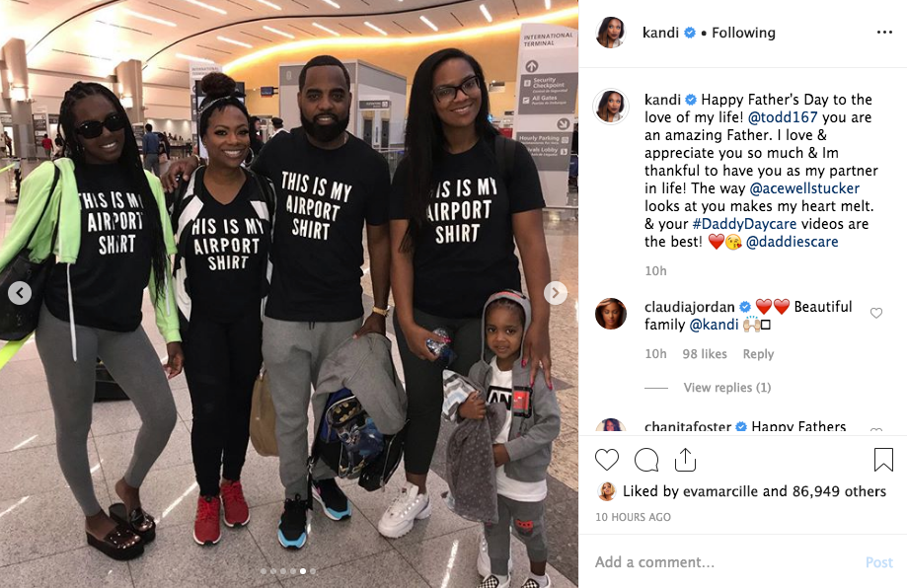Image resolution: width=907 pixels, height=588 pixels.
Task: Go to the previous photo arrow
Action: click(20, 293)
